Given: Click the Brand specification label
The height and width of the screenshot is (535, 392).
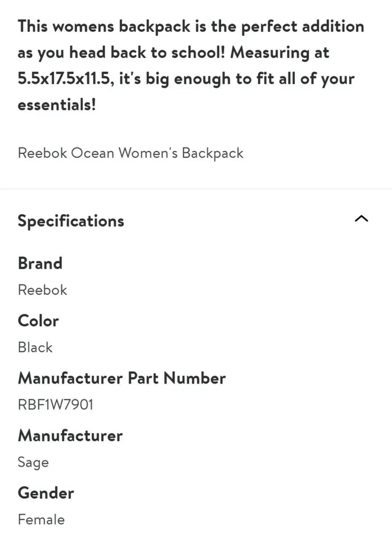Looking at the screenshot, I should 40,263.
